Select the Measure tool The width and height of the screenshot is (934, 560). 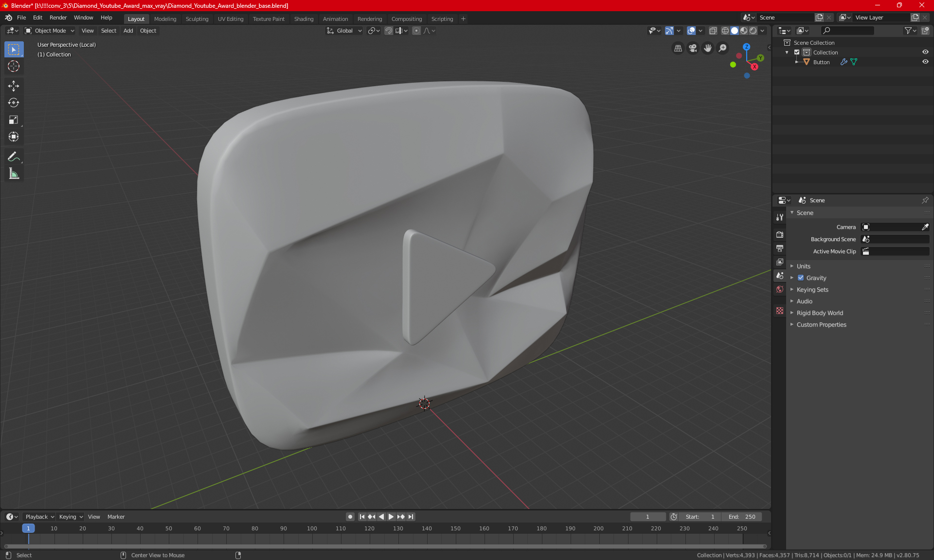[x=14, y=174]
